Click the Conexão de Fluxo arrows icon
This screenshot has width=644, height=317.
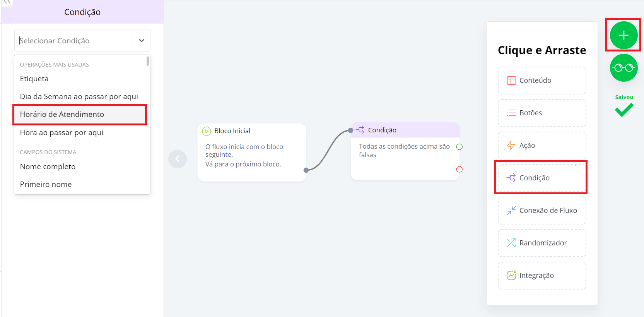point(511,210)
